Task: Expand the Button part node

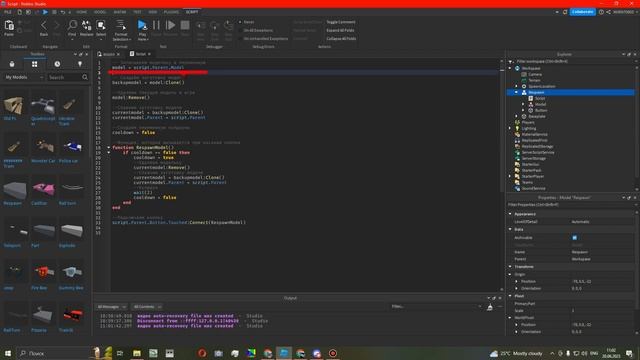Action: [x=523, y=110]
